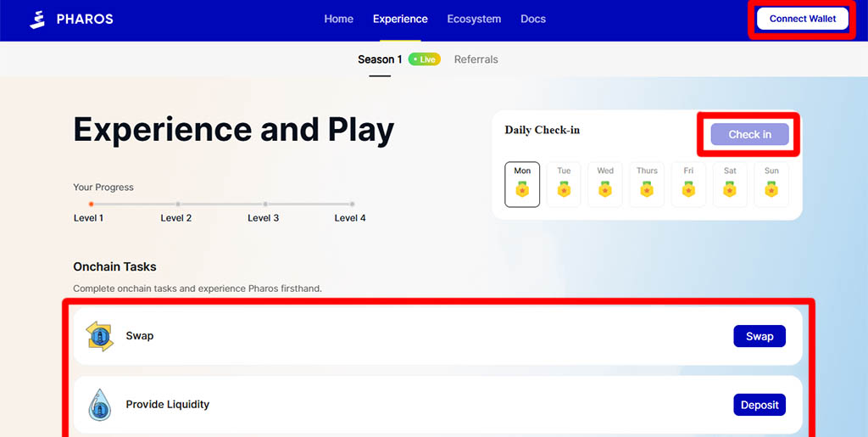Click the PHAROS brand name
The image size is (868, 437).
click(85, 20)
